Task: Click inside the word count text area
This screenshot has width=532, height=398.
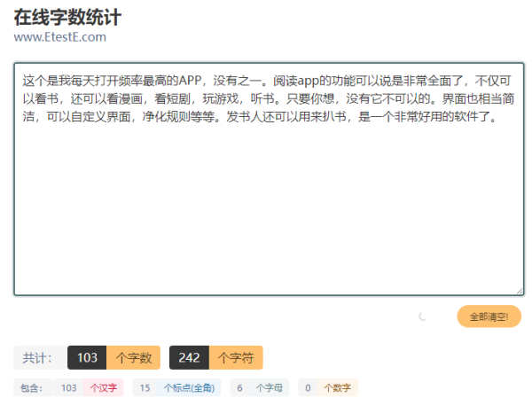Action: coord(269,179)
